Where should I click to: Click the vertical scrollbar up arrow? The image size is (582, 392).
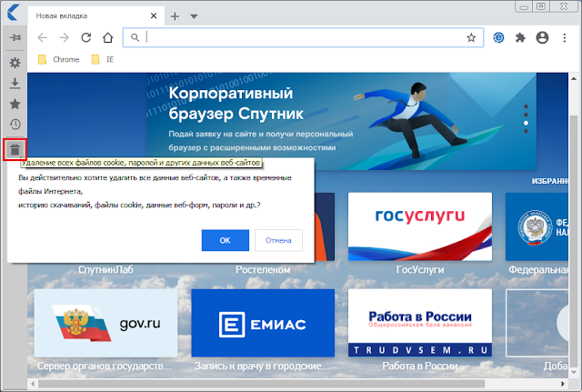(574, 79)
